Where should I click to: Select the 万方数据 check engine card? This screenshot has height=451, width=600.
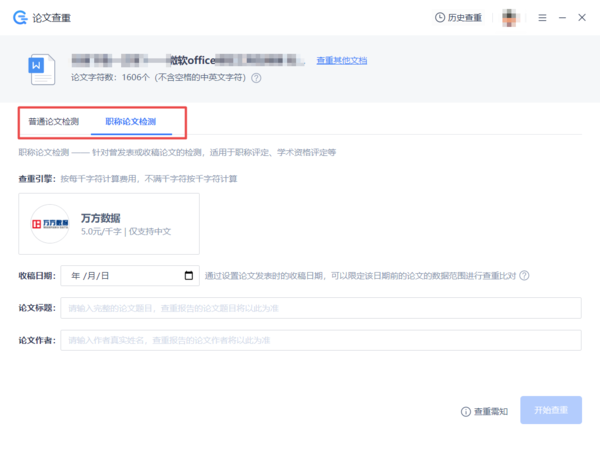109,223
